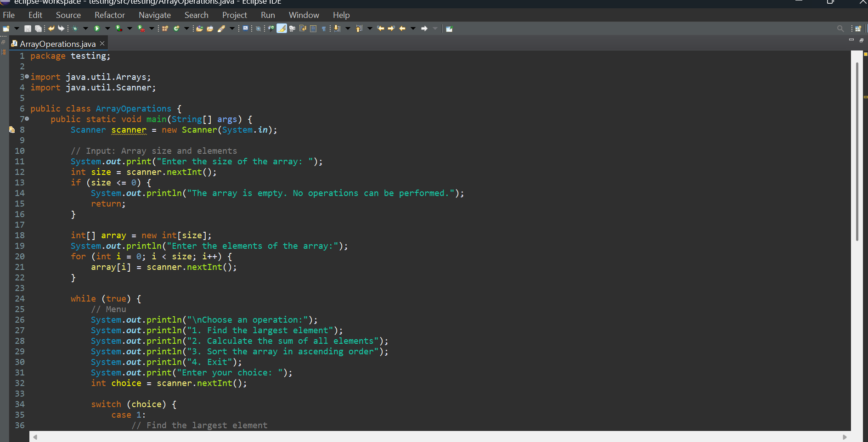The image size is (868, 442).
Task: Click the New Java Class icon
Action: (176, 28)
